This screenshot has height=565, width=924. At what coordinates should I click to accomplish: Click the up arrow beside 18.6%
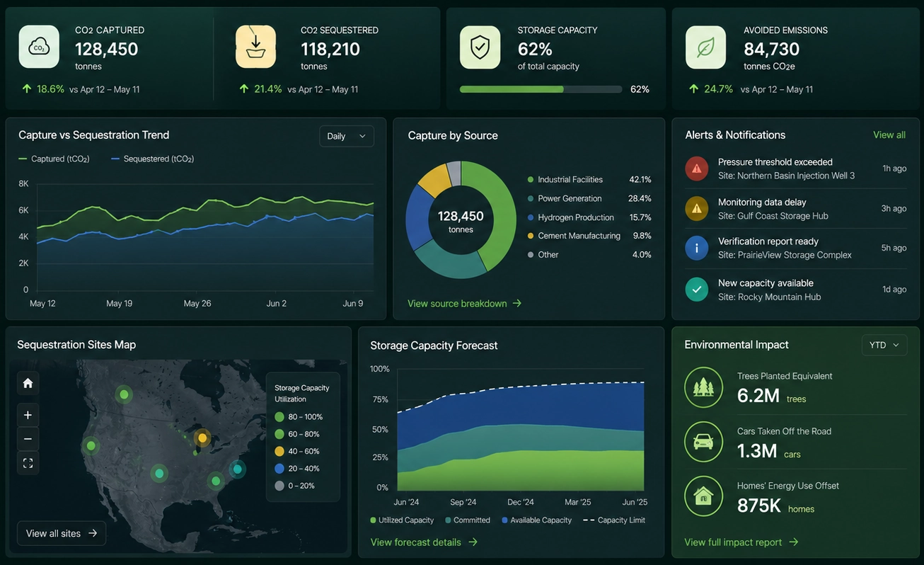click(x=27, y=89)
